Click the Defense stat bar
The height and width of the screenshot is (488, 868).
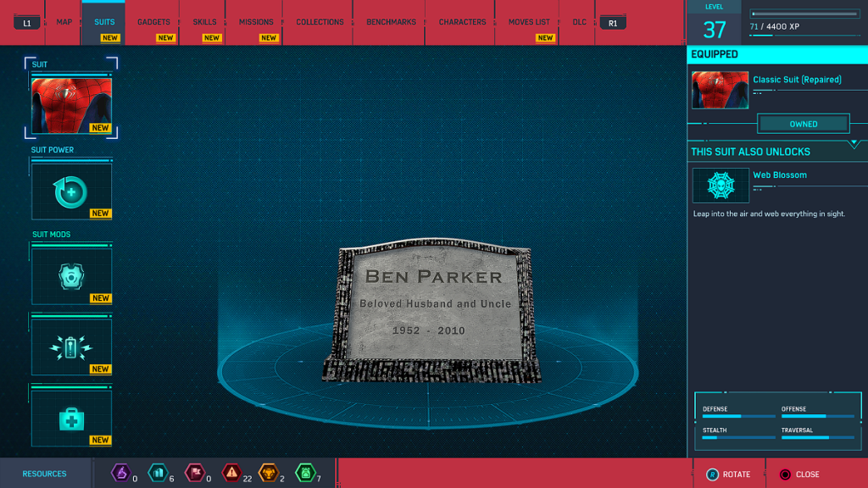click(x=735, y=417)
